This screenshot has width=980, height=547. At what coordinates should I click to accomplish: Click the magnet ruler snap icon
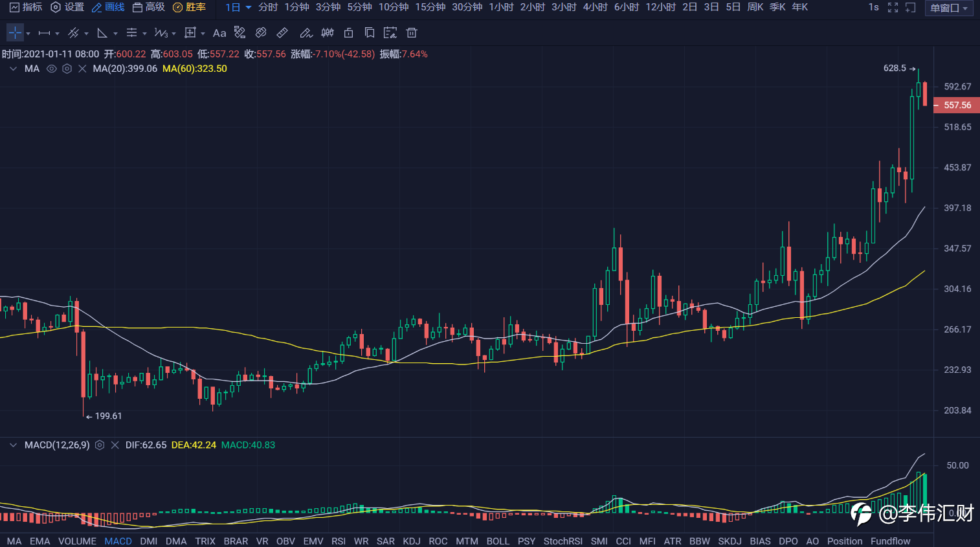pyautogui.click(x=240, y=32)
